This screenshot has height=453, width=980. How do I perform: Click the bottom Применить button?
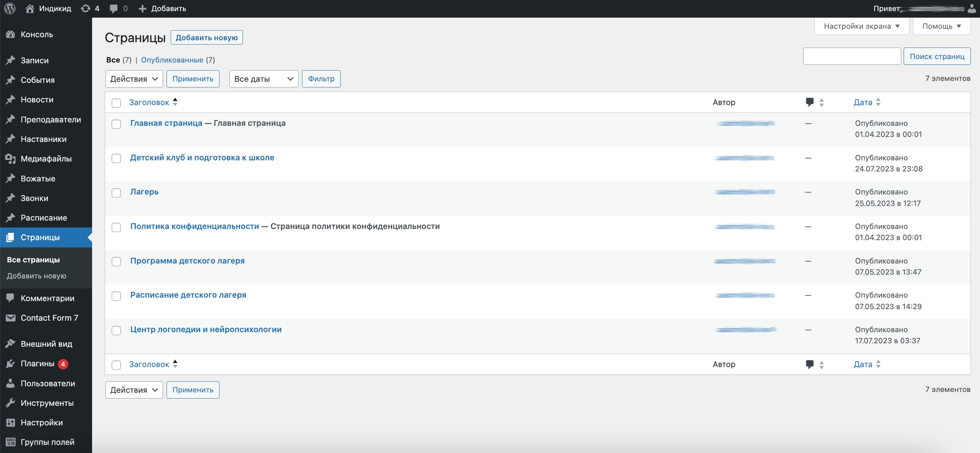click(193, 390)
